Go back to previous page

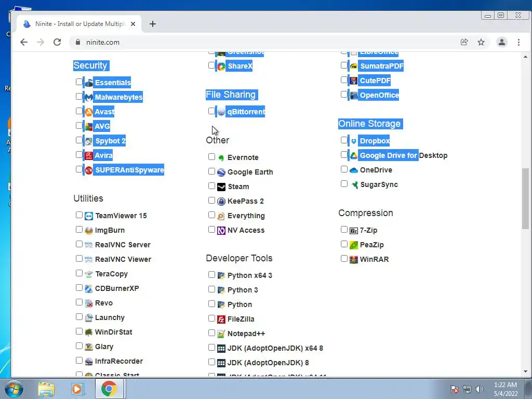24,42
